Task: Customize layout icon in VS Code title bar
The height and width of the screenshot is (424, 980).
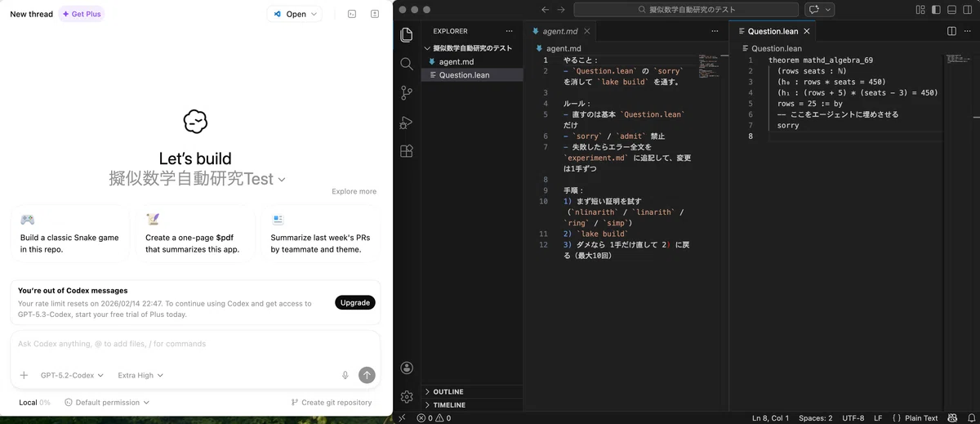Action: [920, 10]
